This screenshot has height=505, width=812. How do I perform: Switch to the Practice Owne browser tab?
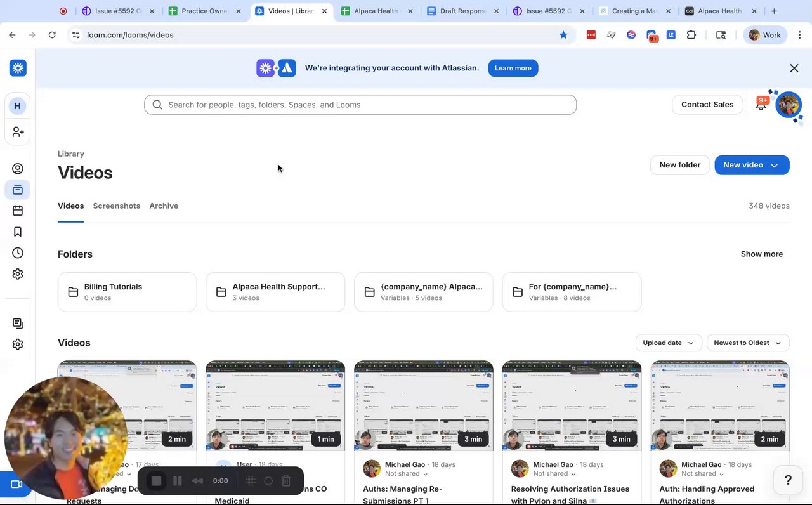point(205,11)
